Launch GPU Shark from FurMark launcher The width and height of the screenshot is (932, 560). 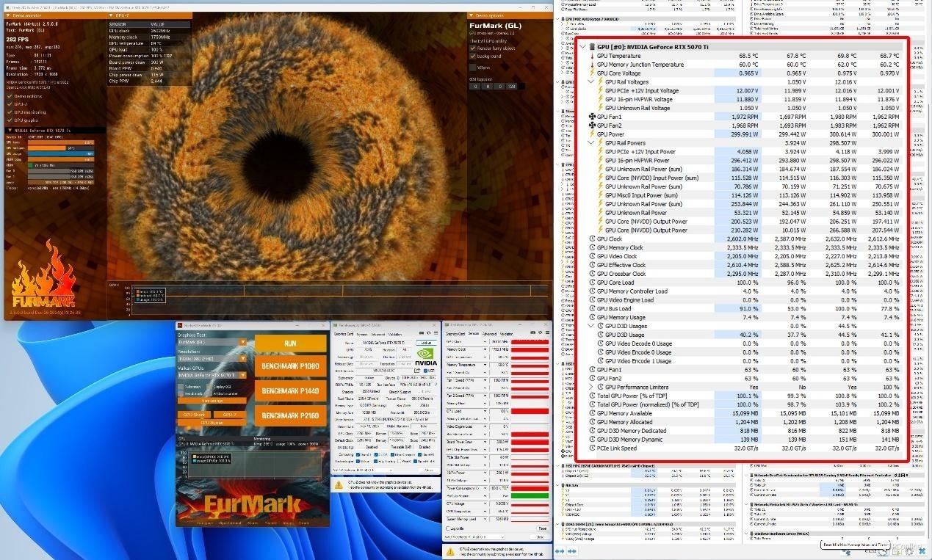[x=195, y=415]
